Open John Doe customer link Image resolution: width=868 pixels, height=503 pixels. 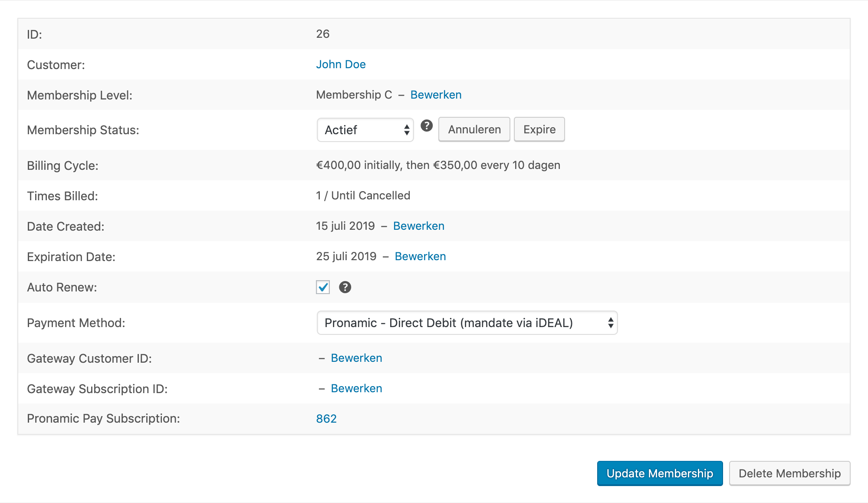(x=341, y=64)
